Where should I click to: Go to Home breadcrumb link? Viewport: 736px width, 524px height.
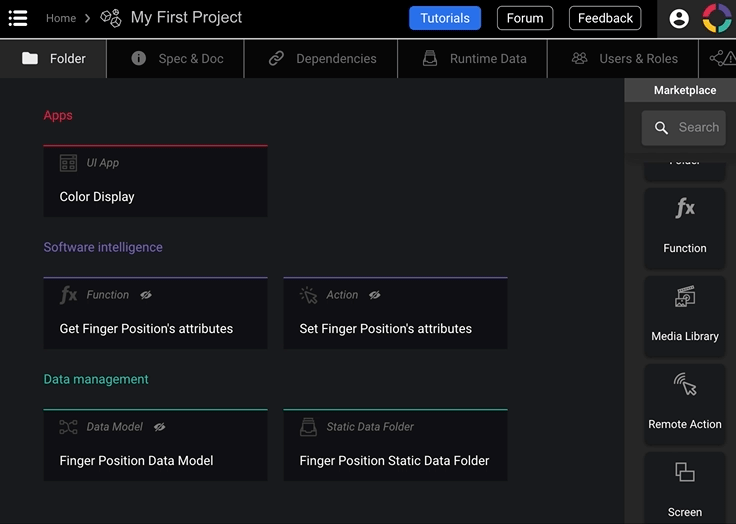61,18
